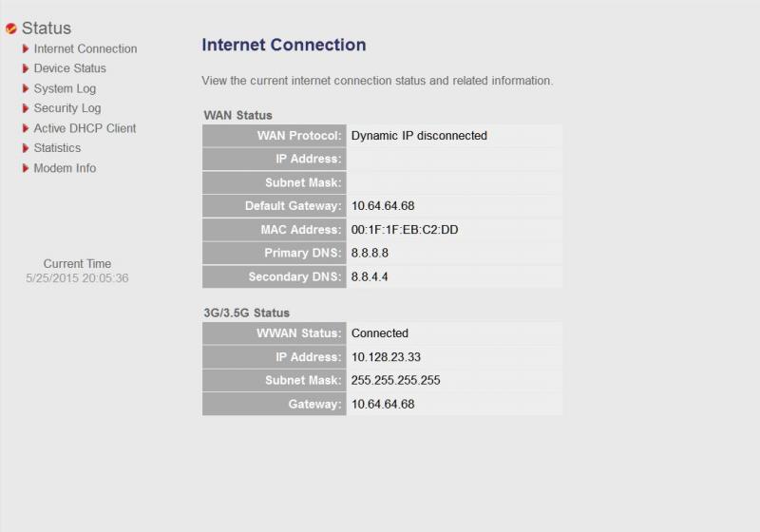Screen dimensions: 760x532
Task: Click the arrow icon beside Internet Connection
Action: tap(26, 49)
